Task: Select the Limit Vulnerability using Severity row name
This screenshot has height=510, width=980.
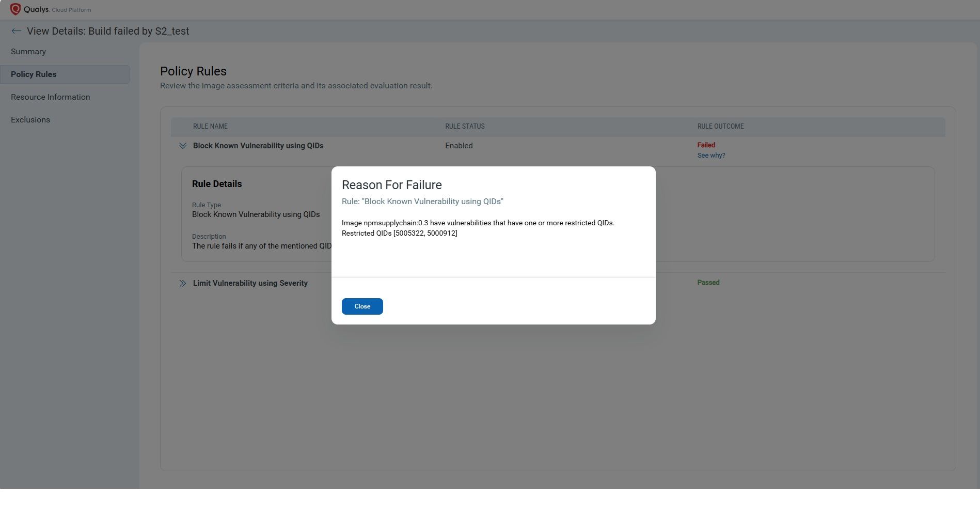Action: pyautogui.click(x=250, y=283)
